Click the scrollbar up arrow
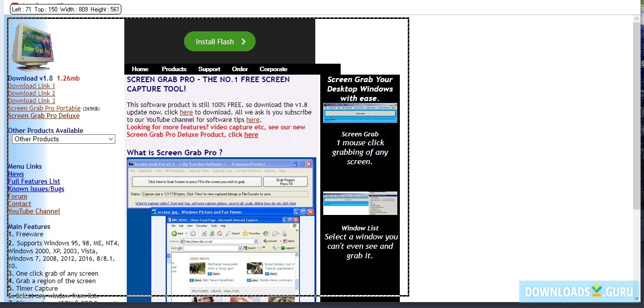644x308 pixels. (x=637, y=18)
